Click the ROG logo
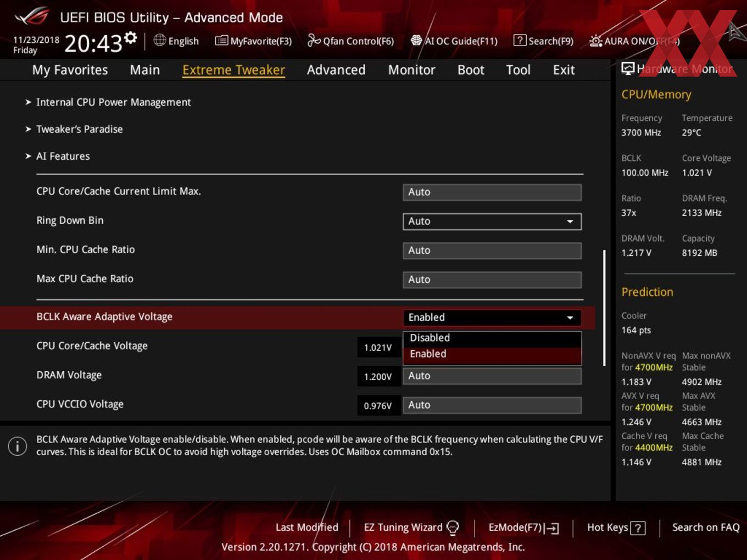 coord(32,17)
